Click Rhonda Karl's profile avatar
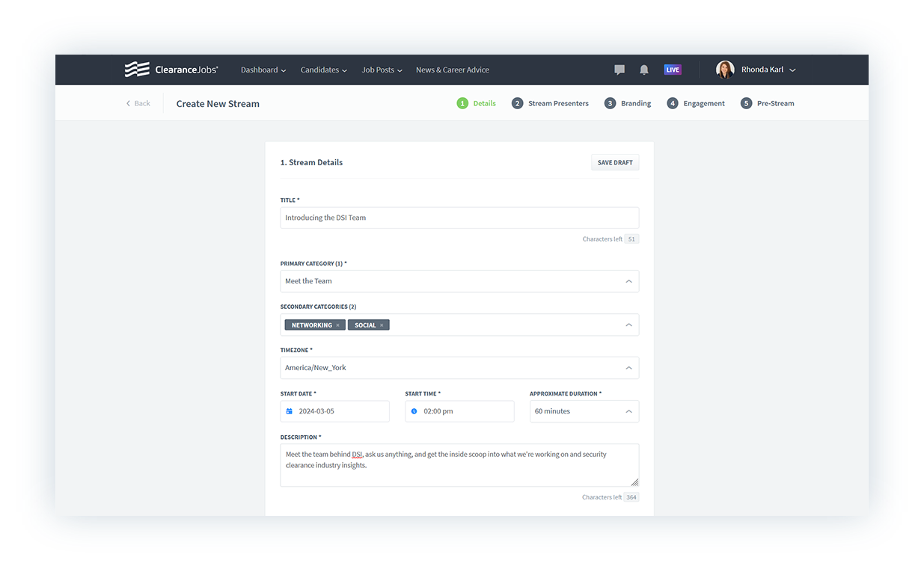Image resolution: width=924 pixels, height=569 pixels. tap(725, 70)
